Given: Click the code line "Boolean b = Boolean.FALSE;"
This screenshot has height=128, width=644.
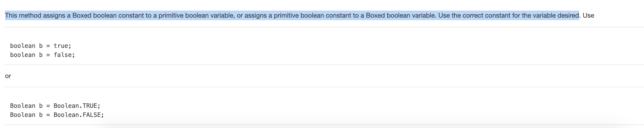Looking at the screenshot, I should (x=57, y=115).
